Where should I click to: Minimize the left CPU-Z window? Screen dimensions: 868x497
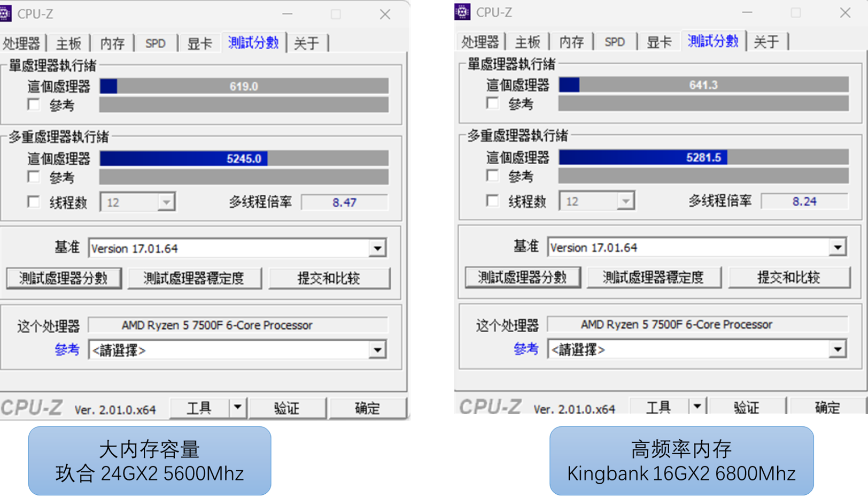pyautogui.click(x=288, y=14)
